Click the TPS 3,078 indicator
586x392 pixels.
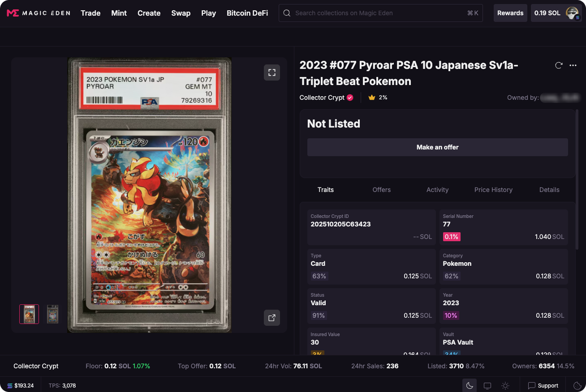point(62,385)
